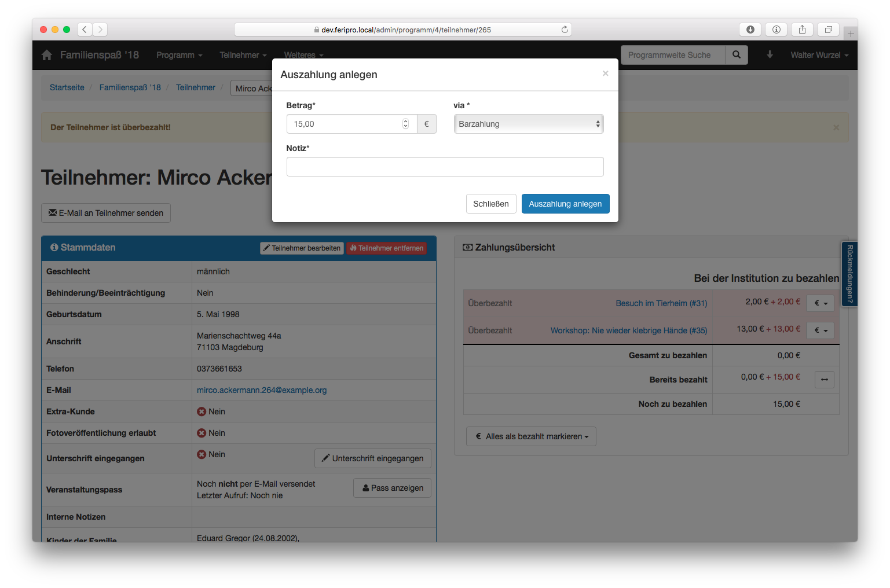
Task: Expand euro dropdown for Besuch im Tierheim
Action: (x=820, y=303)
